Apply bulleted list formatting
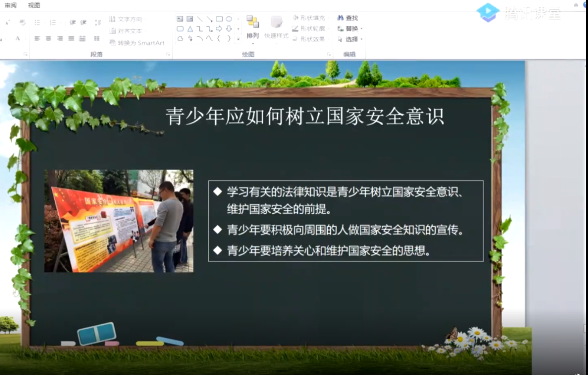Screen dimensions: 588x375 [37, 22]
